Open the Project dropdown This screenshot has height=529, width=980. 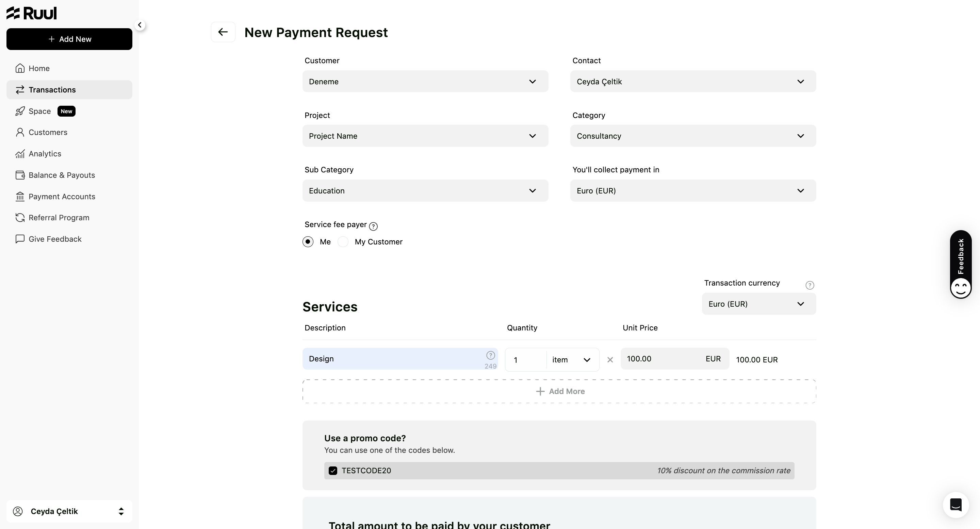pos(425,136)
